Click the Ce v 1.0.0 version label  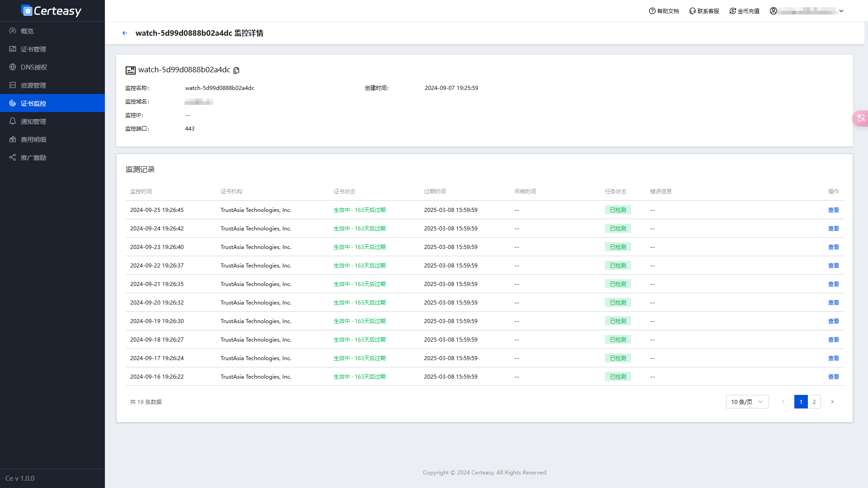[x=20, y=479]
